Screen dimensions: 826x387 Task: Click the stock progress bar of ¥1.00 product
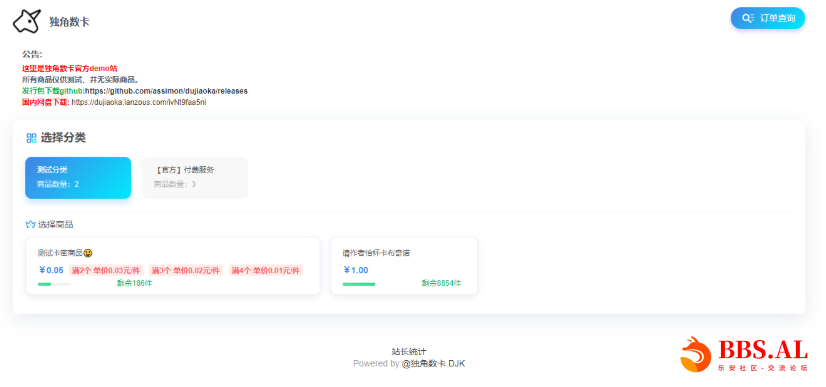359,284
